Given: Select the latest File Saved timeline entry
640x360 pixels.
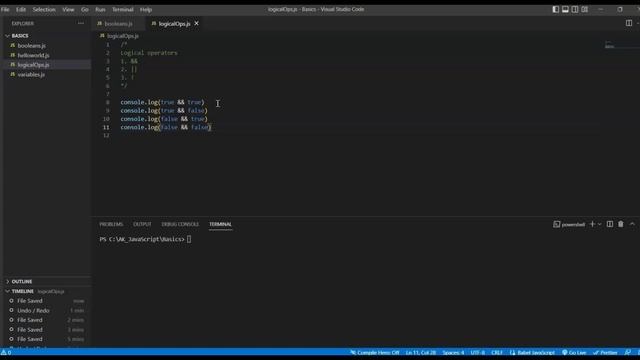Looking at the screenshot, I should [x=47, y=301].
